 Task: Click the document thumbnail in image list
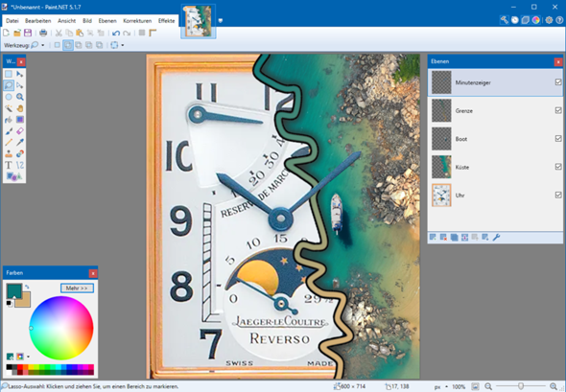(199, 21)
